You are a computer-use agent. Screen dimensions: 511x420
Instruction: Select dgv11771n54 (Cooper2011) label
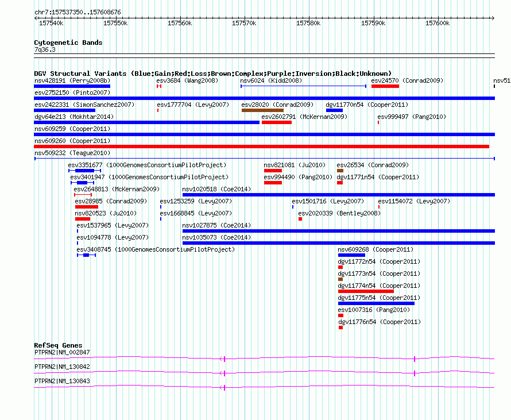coord(378,177)
